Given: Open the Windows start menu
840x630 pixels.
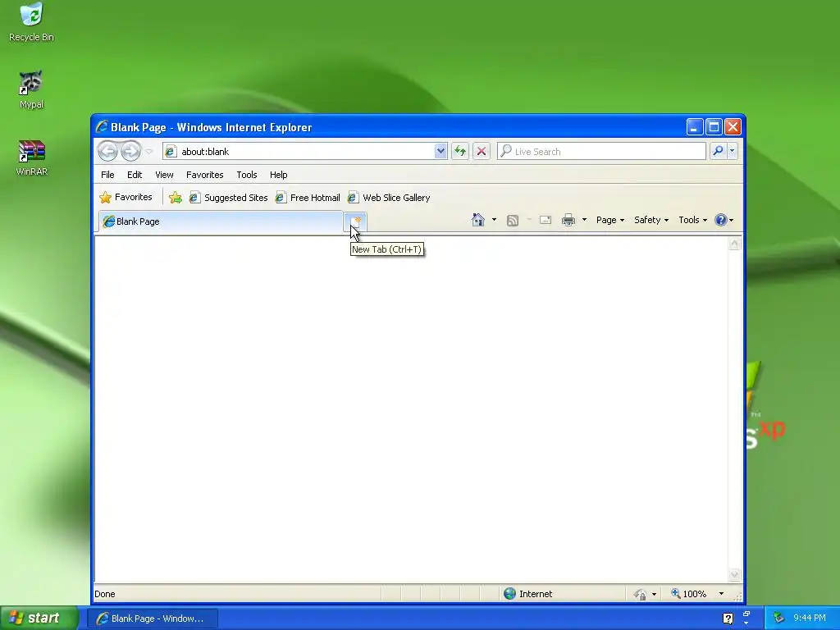Looking at the screenshot, I should [x=39, y=619].
